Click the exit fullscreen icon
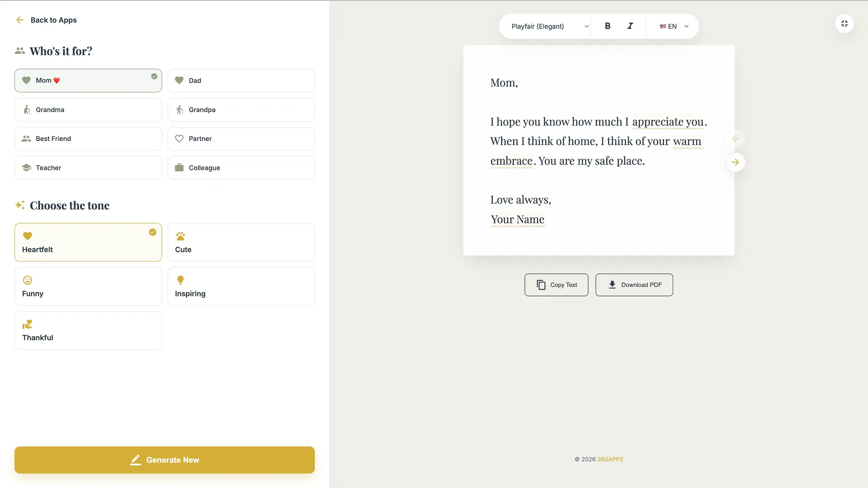This screenshot has height=488, width=868. click(844, 23)
